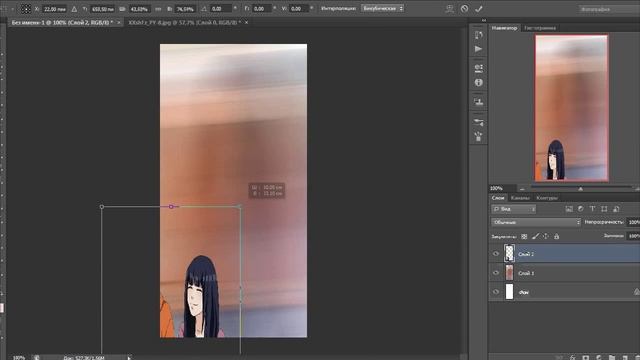The image size is (640, 360).
Task: Hide layer Слой 1 with eye icon
Action: (x=496, y=273)
